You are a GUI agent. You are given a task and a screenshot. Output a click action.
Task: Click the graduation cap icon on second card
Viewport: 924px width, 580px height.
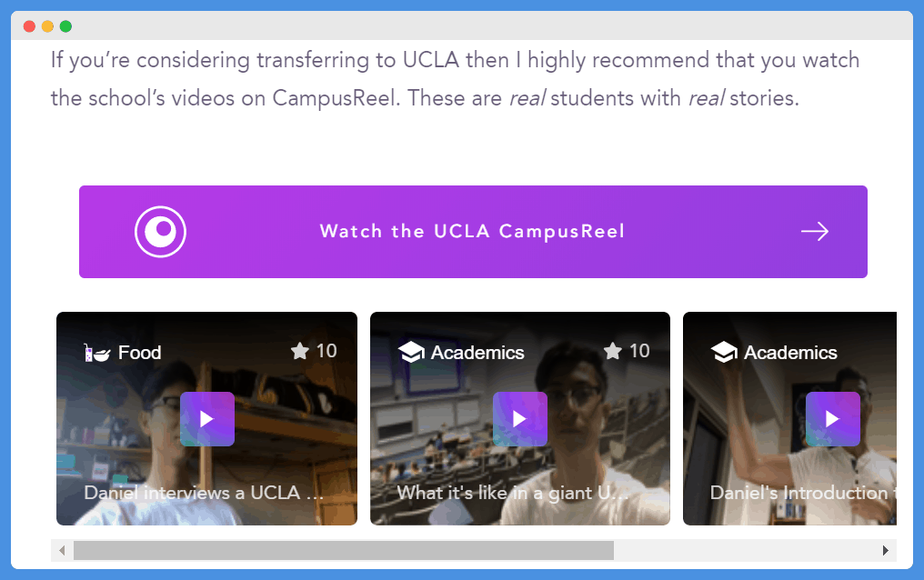coord(411,352)
